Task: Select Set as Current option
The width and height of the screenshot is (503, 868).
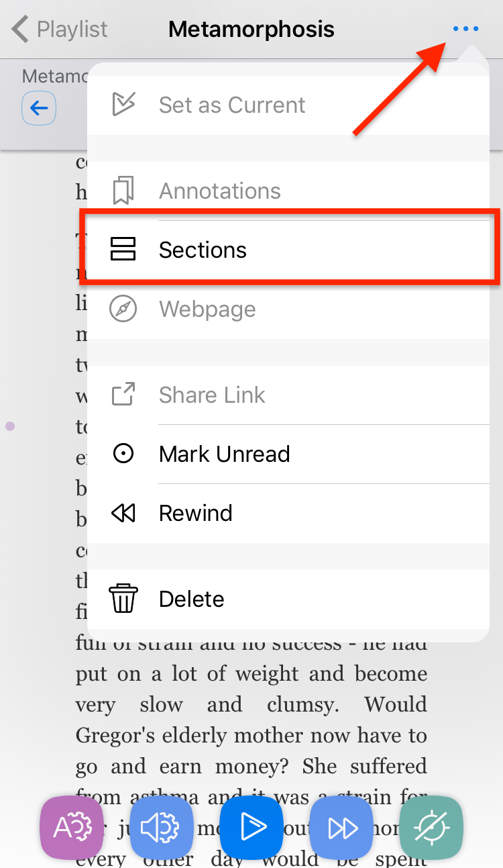Action: 288,105
